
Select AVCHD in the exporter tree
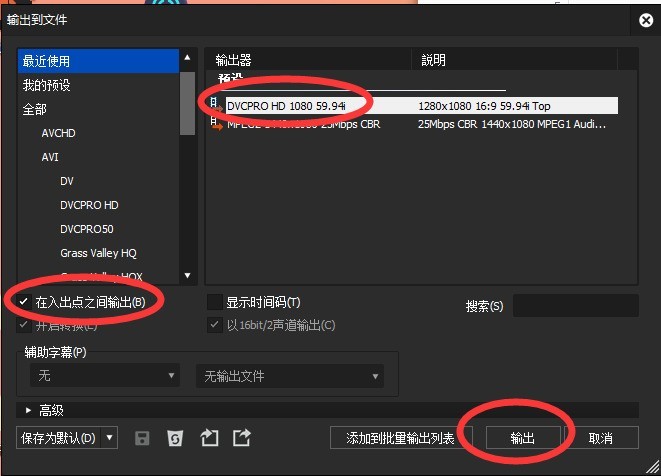pos(58,133)
